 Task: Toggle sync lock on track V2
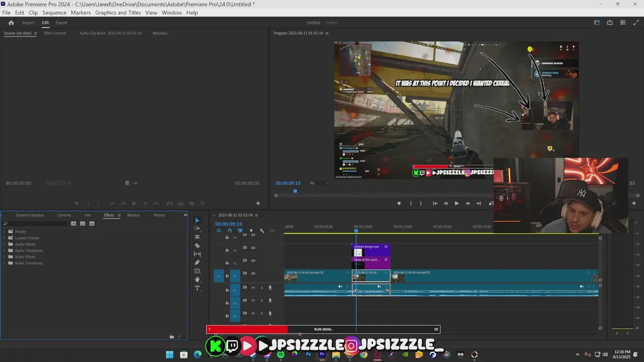pyautogui.click(x=245, y=260)
